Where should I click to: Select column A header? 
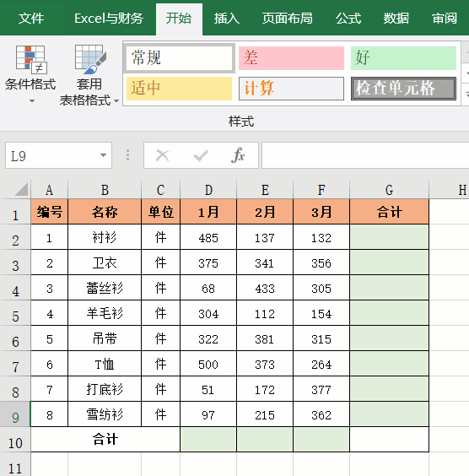coord(50,190)
